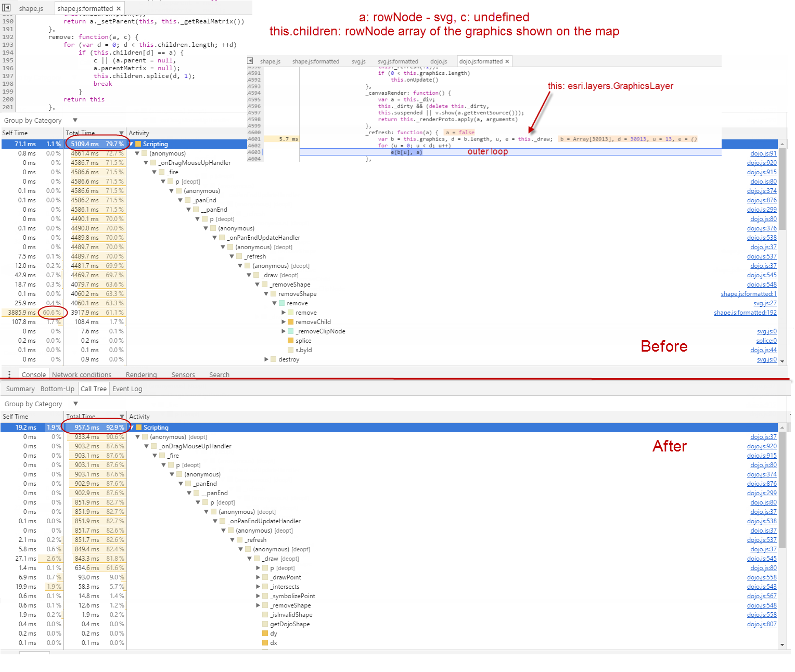This screenshot has width=795, height=672.
Task: Open the dojo.js:91 source link
Action: tap(763, 153)
